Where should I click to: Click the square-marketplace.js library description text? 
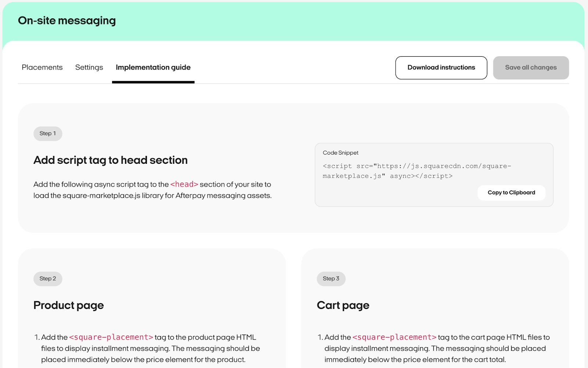click(x=152, y=196)
